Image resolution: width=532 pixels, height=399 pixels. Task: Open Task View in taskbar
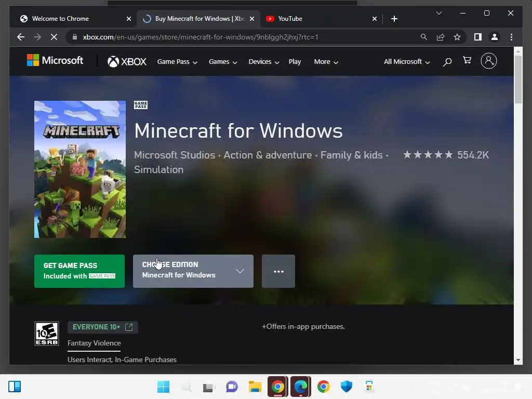coord(209,387)
